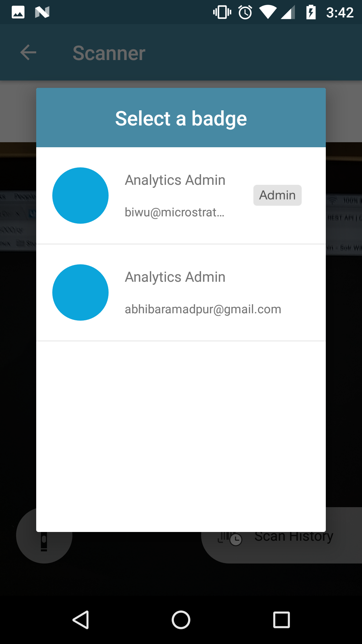The image size is (362, 644).
Task: Tap the picture notification icon in status bar
Action: click(18, 12)
